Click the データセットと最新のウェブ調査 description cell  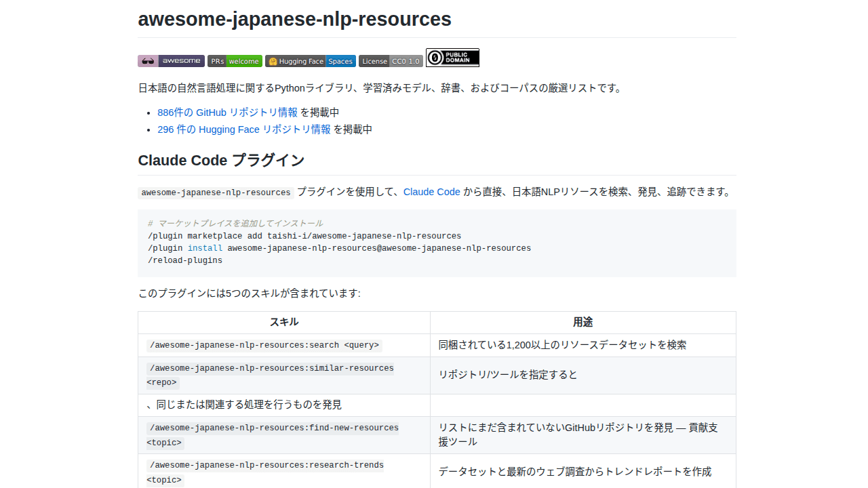click(x=583, y=472)
